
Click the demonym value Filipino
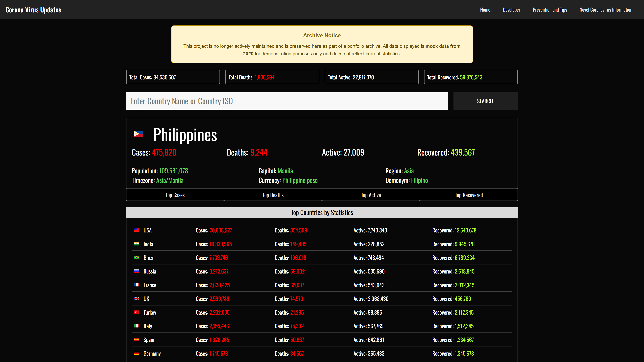[419, 180]
